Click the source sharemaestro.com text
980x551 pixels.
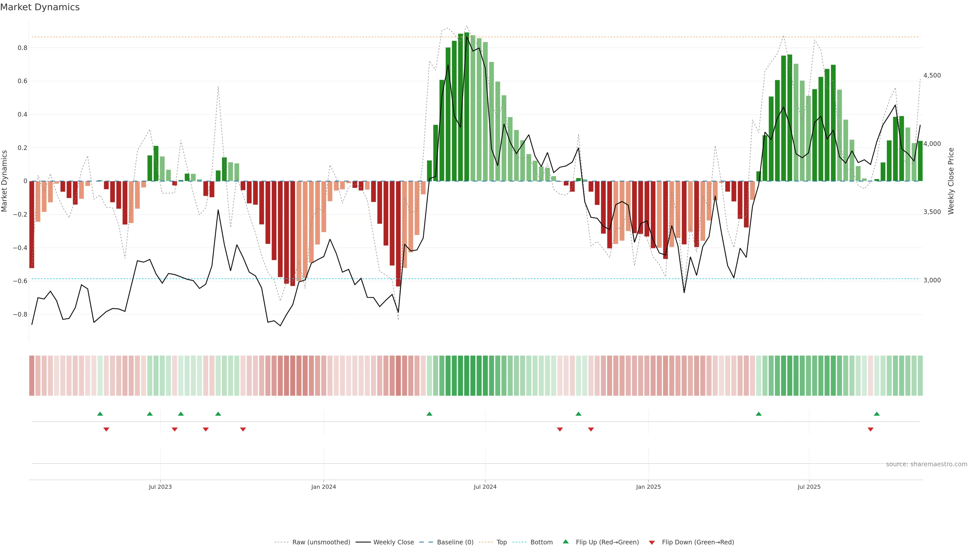click(926, 464)
